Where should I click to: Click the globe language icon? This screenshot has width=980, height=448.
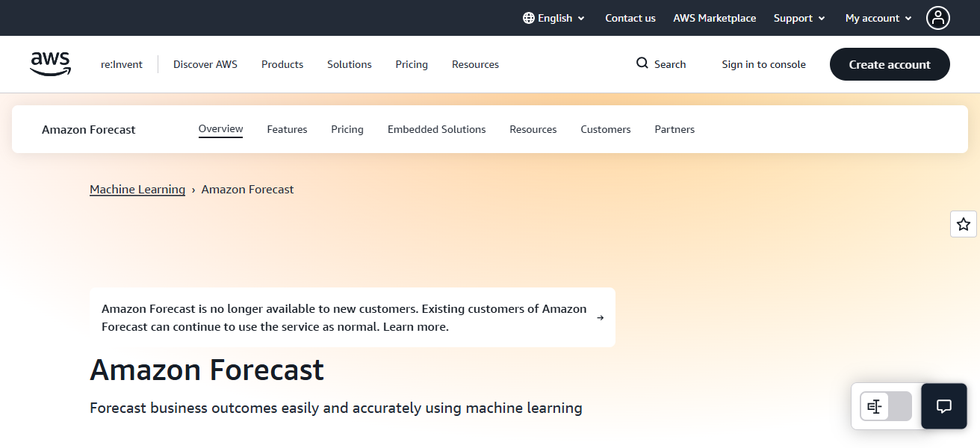(529, 17)
